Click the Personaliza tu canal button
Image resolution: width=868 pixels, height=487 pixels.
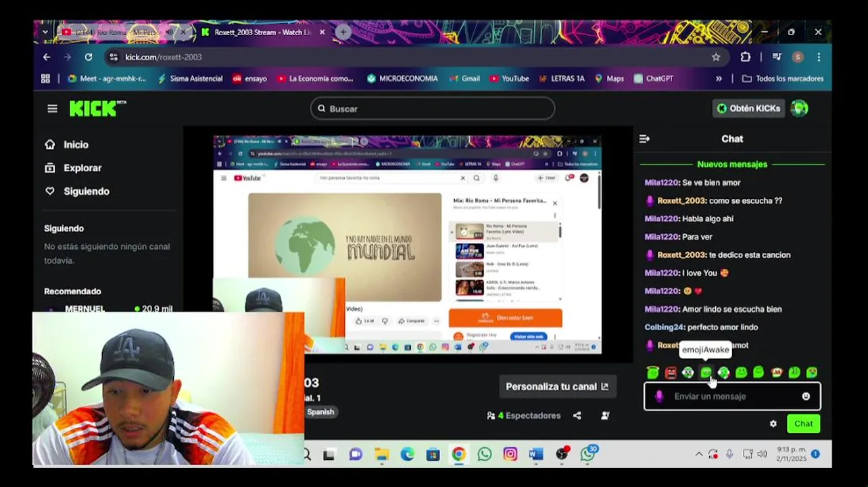coord(558,386)
